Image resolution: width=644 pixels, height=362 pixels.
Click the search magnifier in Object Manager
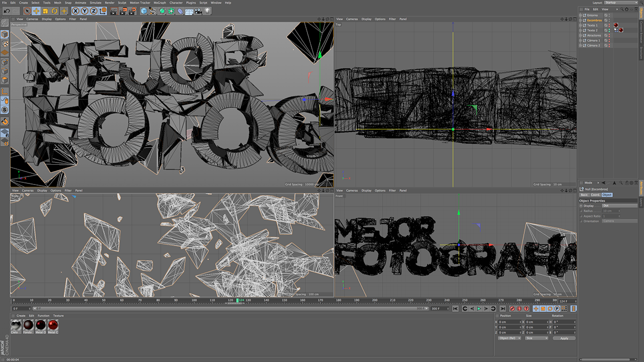click(621, 9)
